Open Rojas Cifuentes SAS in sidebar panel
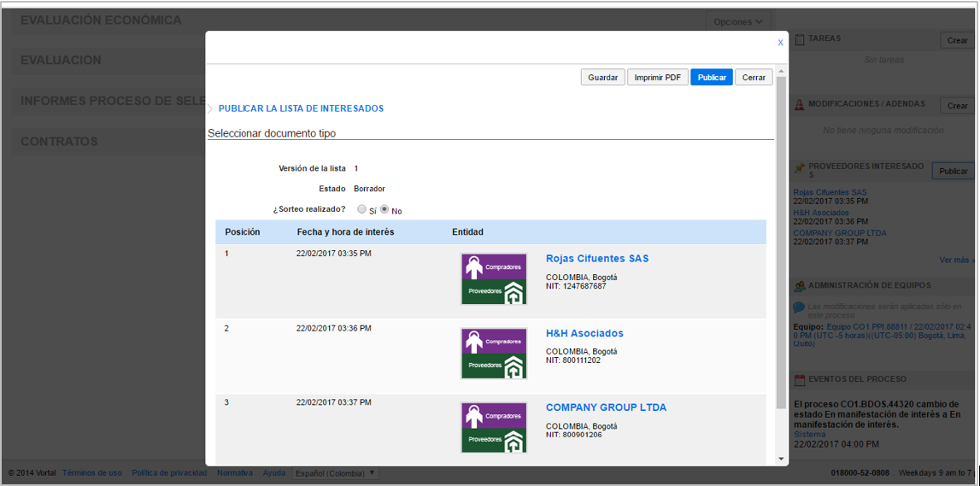Viewport: 980px width, 486px height. (830, 192)
